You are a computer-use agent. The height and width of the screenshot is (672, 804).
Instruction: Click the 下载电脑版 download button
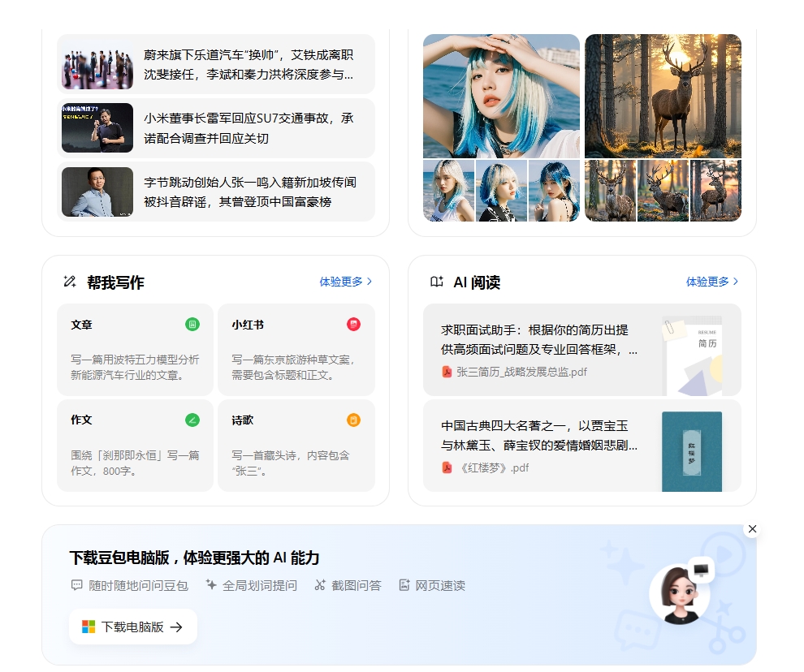coord(133,627)
